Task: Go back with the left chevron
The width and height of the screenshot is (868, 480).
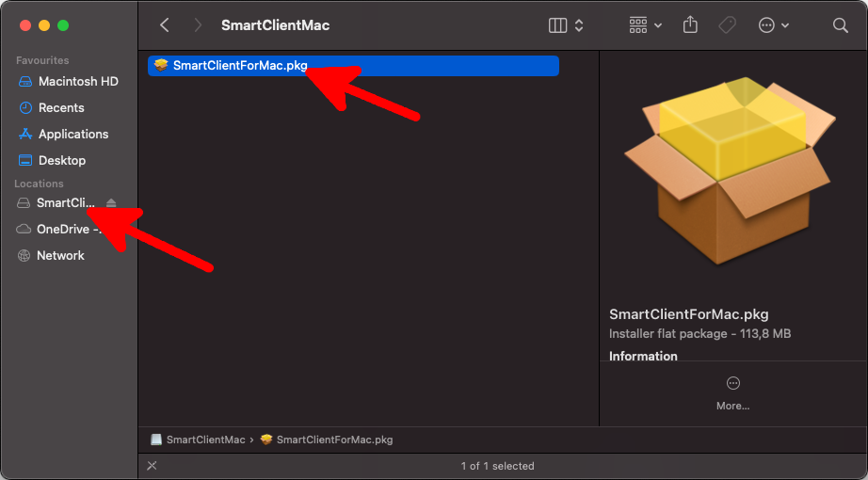Action: [165, 24]
